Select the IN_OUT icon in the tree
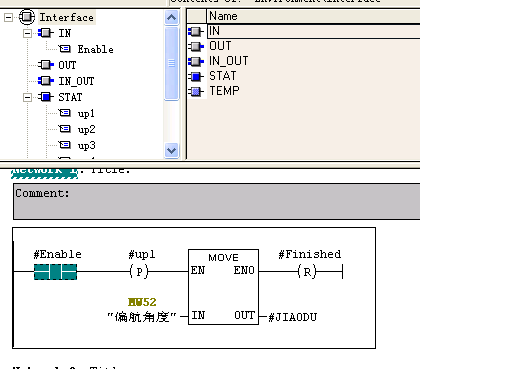The image size is (512, 384). [x=46, y=81]
